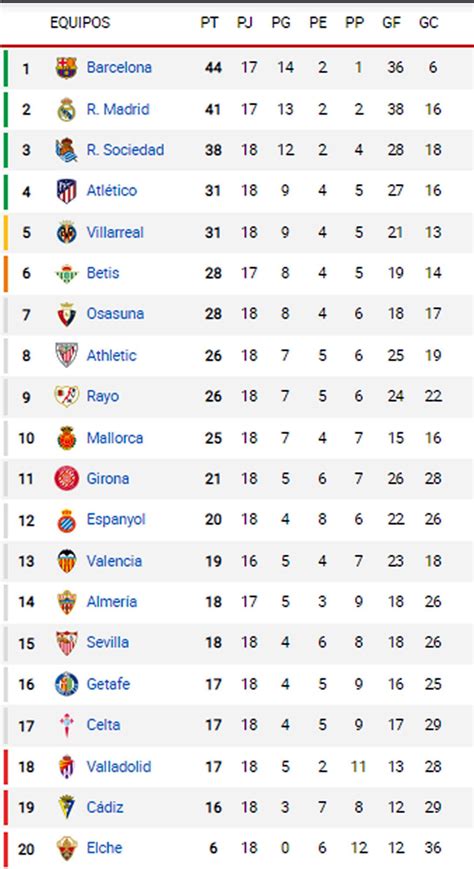Click the R. Madrid club crest

point(67,109)
